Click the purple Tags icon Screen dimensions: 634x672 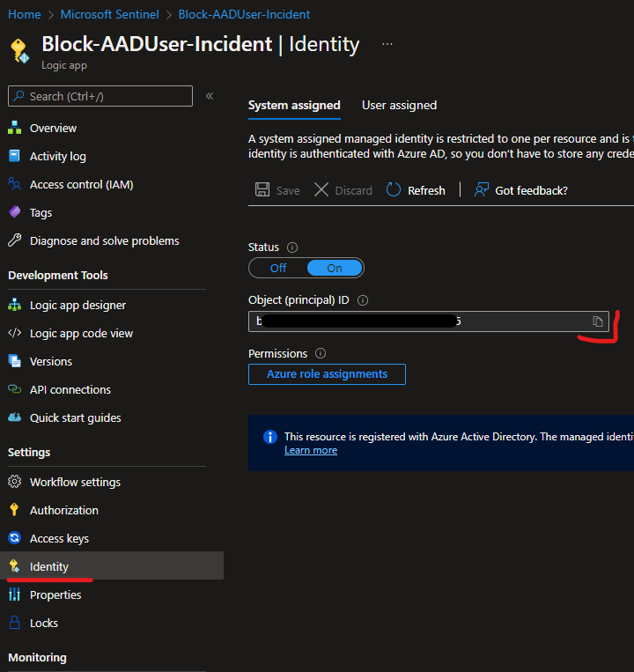[x=15, y=212]
